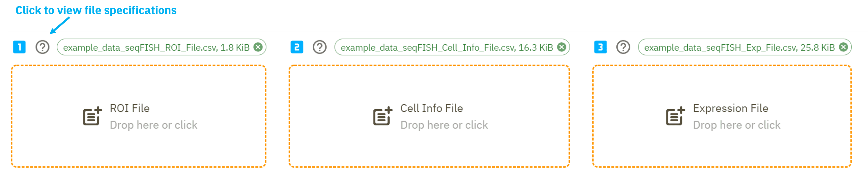Select the example_data_seqFISH_Exp_File.csv chip
The image size is (868, 183).
point(745,47)
